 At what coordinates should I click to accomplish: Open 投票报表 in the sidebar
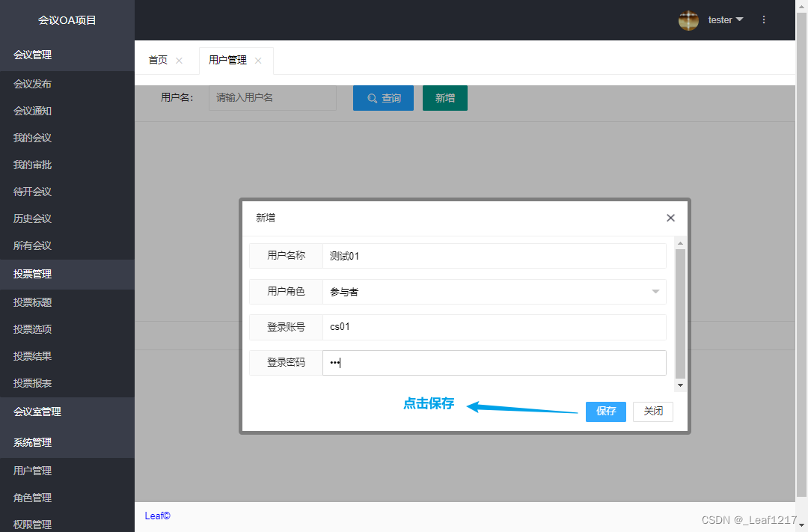coord(67,383)
